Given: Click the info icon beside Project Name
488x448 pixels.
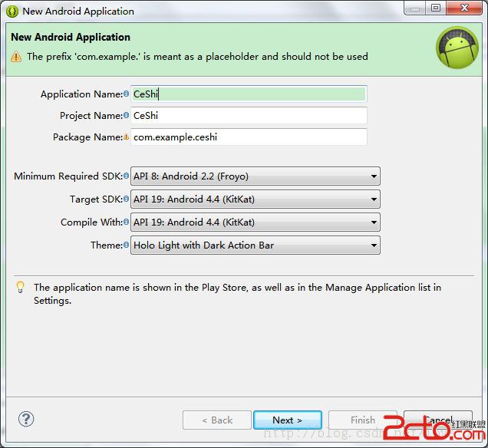Looking at the screenshot, I should tap(126, 115).
